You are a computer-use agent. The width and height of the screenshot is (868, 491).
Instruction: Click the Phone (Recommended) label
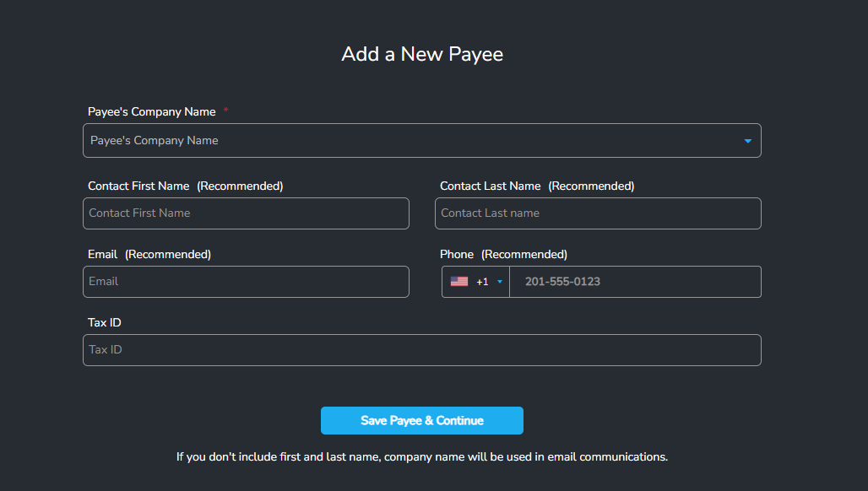(x=503, y=254)
